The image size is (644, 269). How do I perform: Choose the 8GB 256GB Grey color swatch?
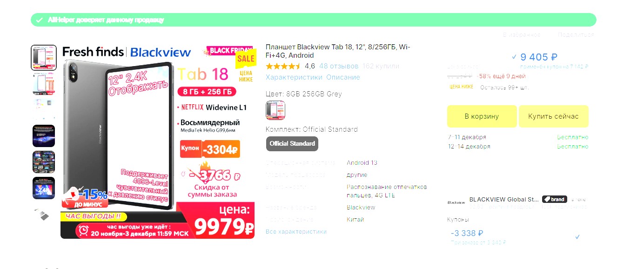coord(275,110)
